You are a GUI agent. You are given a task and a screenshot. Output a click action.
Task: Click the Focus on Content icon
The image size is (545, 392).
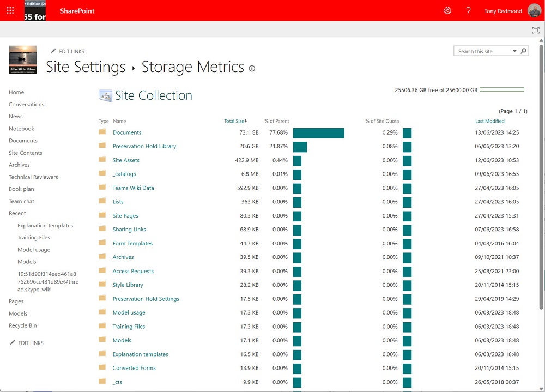click(535, 31)
